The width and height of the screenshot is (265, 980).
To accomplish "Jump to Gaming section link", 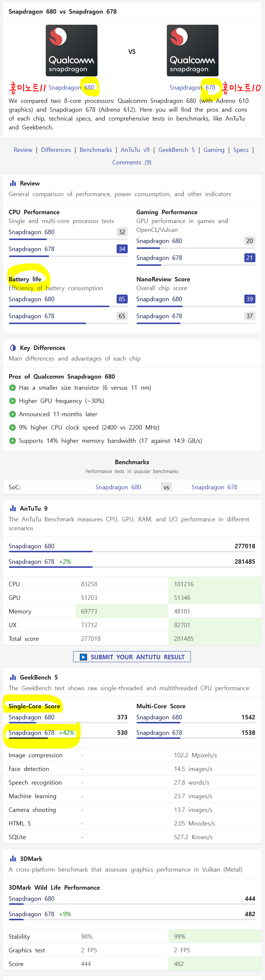I will click(x=214, y=150).
